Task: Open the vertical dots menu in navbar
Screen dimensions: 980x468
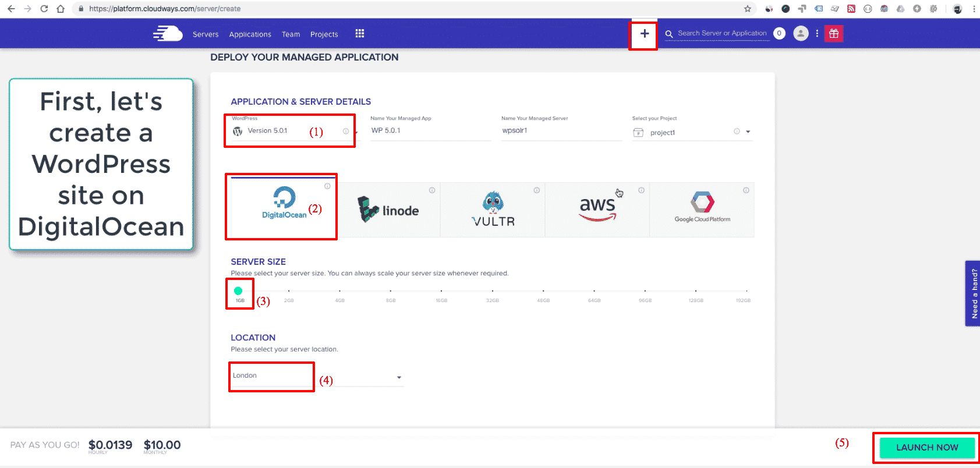Action: click(x=817, y=33)
